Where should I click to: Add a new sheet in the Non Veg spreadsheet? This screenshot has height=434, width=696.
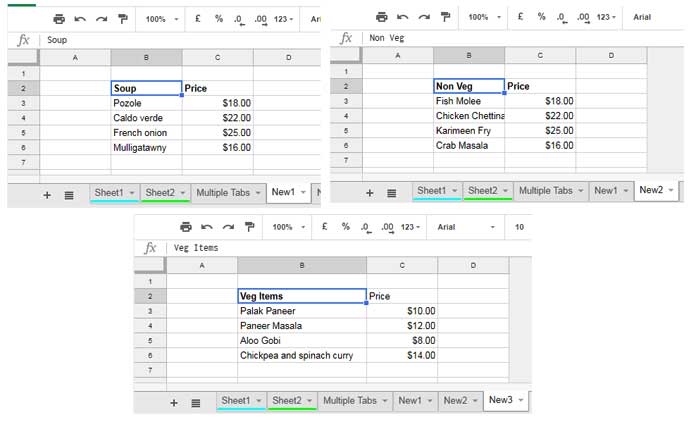tap(370, 193)
